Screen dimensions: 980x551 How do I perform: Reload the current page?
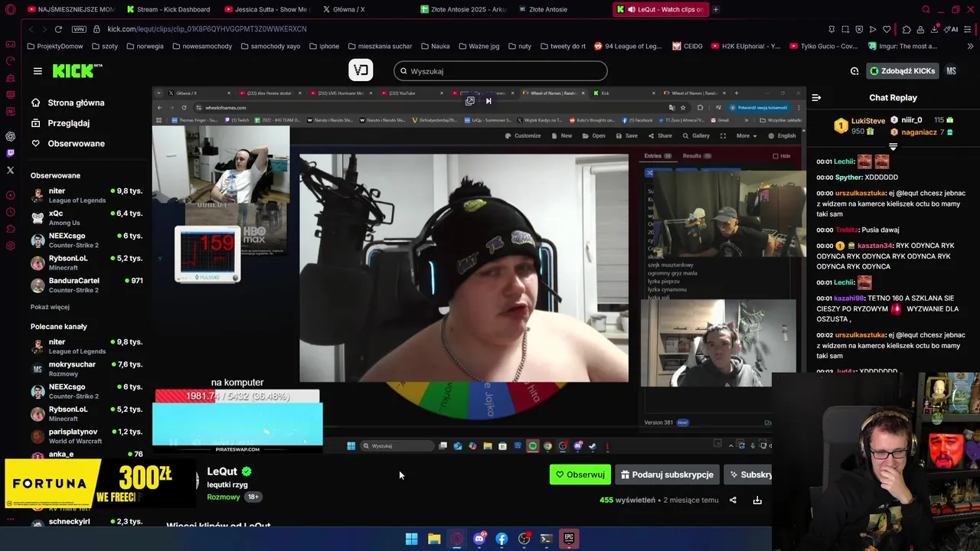click(58, 29)
